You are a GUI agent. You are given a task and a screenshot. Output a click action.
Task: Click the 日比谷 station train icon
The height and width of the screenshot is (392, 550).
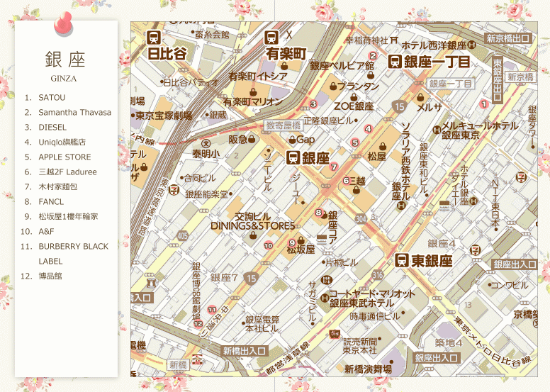(x=154, y=37)
